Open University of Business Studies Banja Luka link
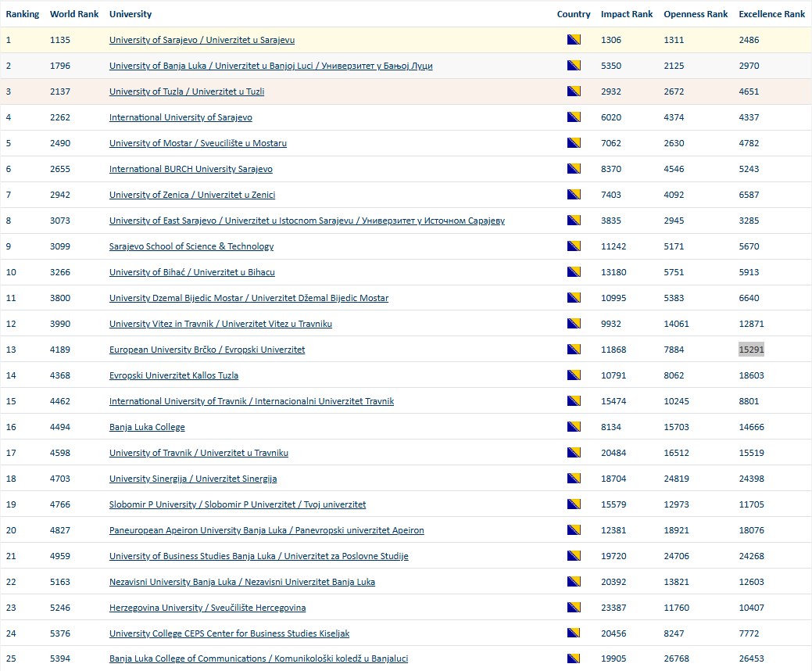Image resolution: width=812 pixels, height=671 pixels. tap(259, 556)
